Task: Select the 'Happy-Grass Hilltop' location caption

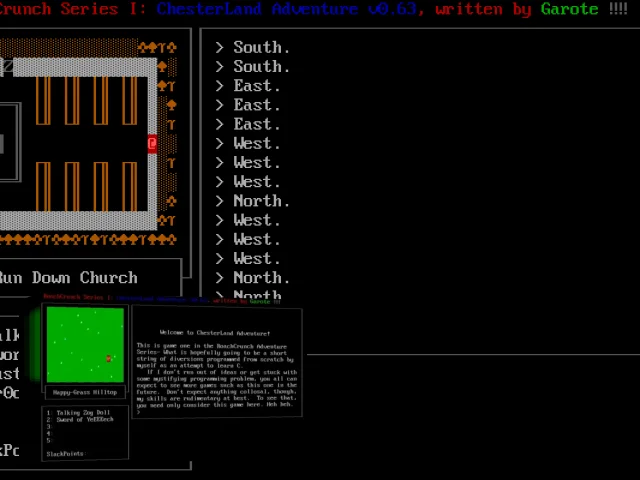Action: 85,392
